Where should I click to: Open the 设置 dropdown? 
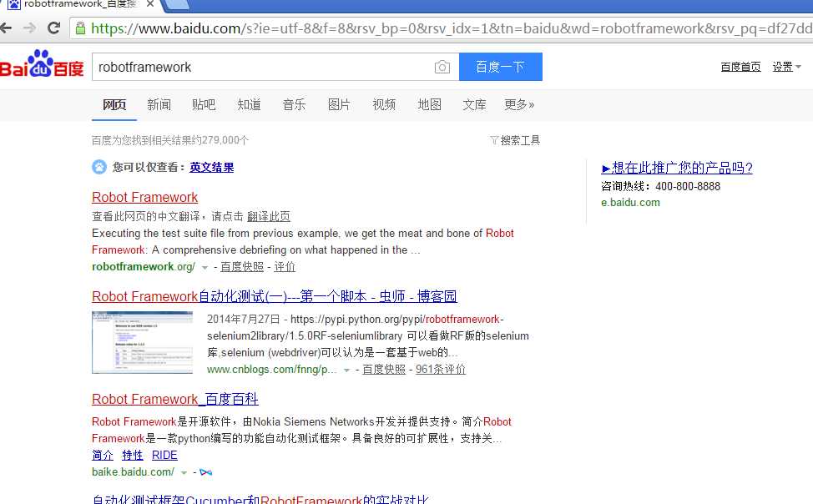tap(786, 67)
